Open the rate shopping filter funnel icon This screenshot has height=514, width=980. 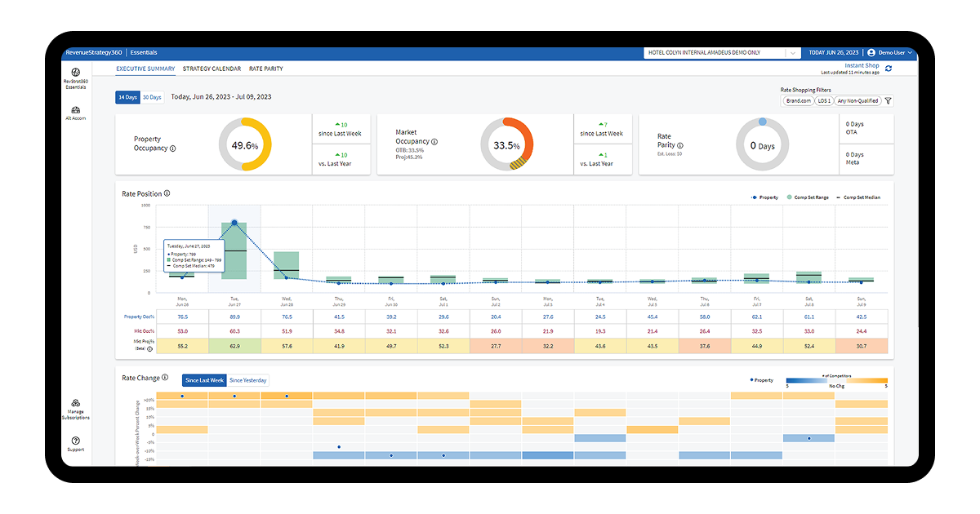point(888,100)
